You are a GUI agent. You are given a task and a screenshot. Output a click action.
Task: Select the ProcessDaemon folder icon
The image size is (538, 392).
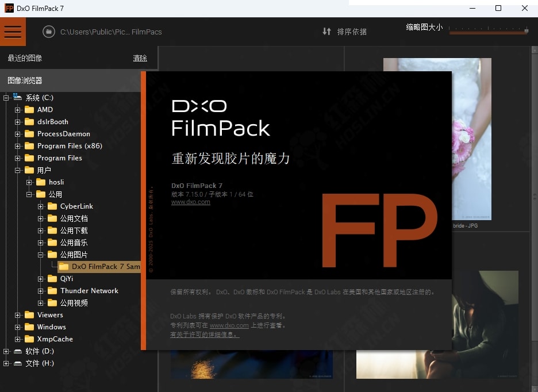click(x=29, y=133)
